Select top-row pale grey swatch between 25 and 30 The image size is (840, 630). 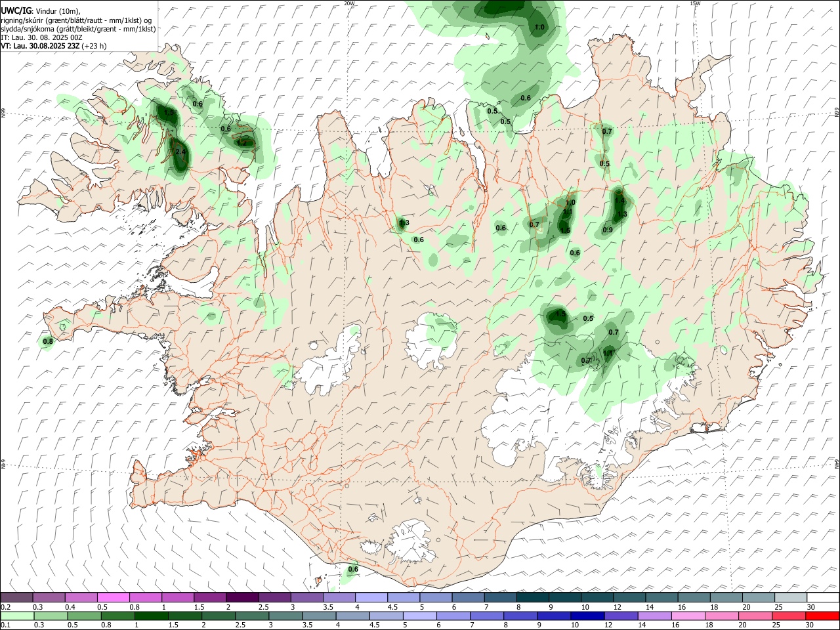click(791, 598)
